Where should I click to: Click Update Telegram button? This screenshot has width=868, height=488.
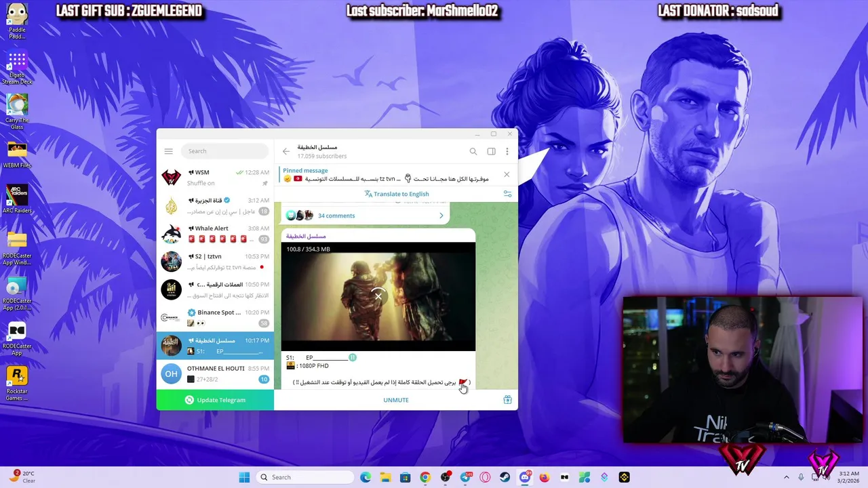point(215,400)
